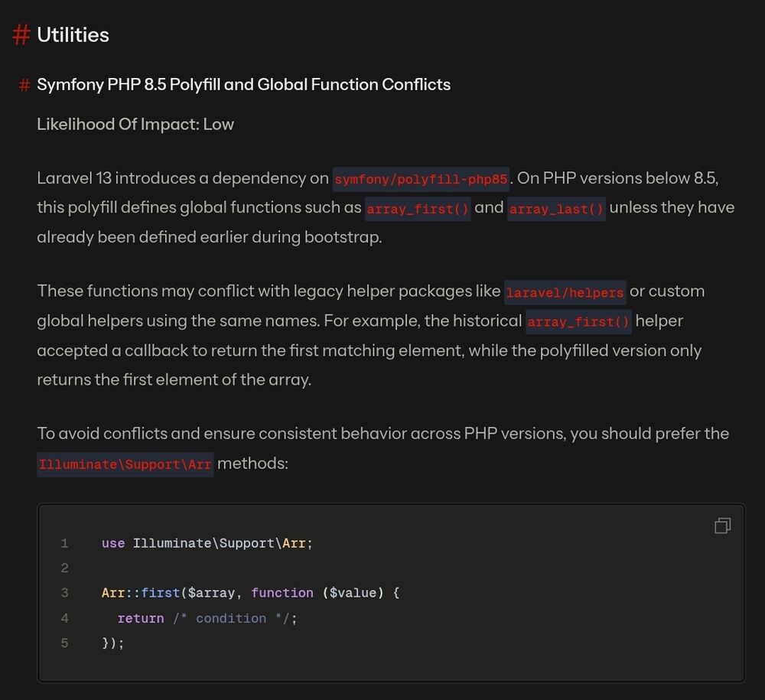Click the use Illuminate\Support\Arr code line
Image resolution: width=765 pixels, height=700 pixels.
pos(207,543)
